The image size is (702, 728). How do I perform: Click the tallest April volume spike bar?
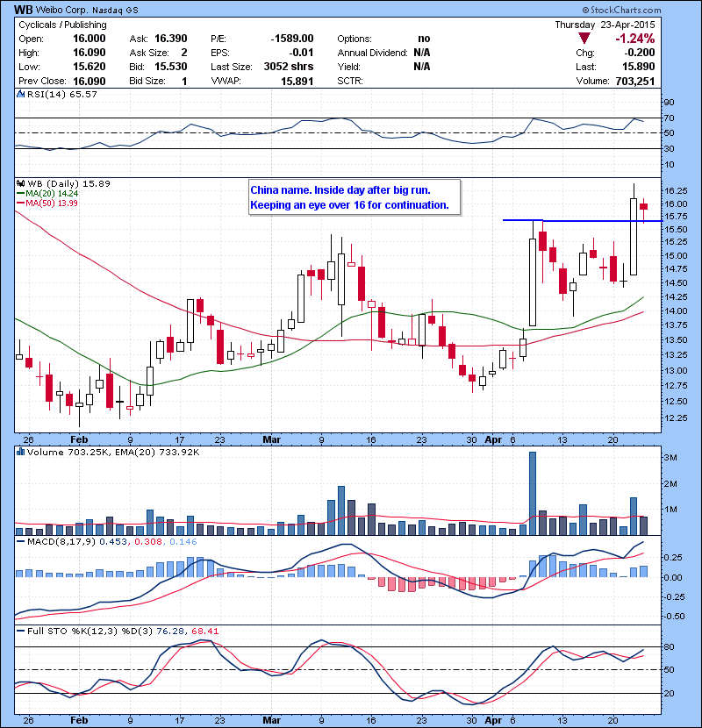[x=533, y=494]
